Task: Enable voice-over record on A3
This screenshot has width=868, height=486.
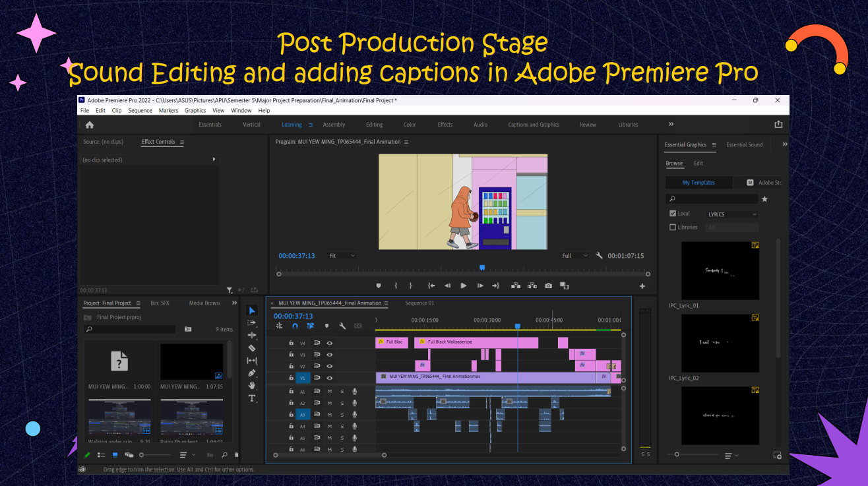Action: [354, 415]
